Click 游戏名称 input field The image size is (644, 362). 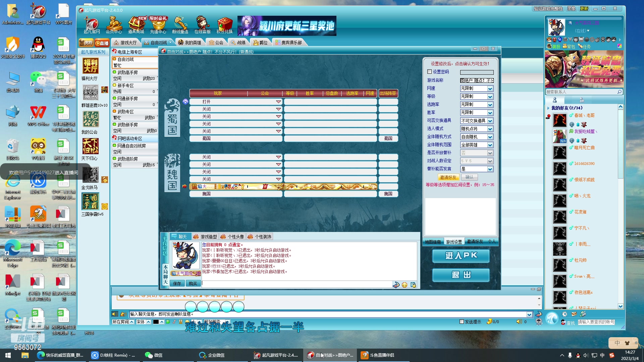tap(477, 80)
